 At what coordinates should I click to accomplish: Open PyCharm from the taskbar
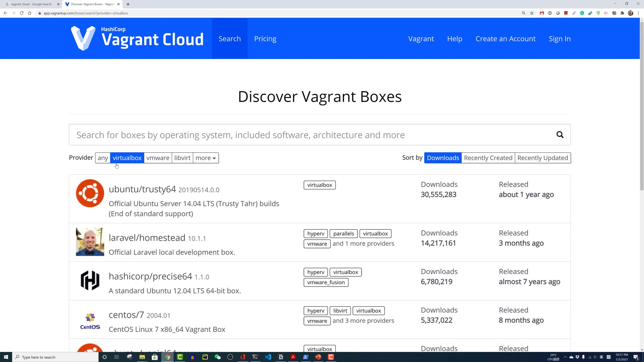(x=205, y=357)
